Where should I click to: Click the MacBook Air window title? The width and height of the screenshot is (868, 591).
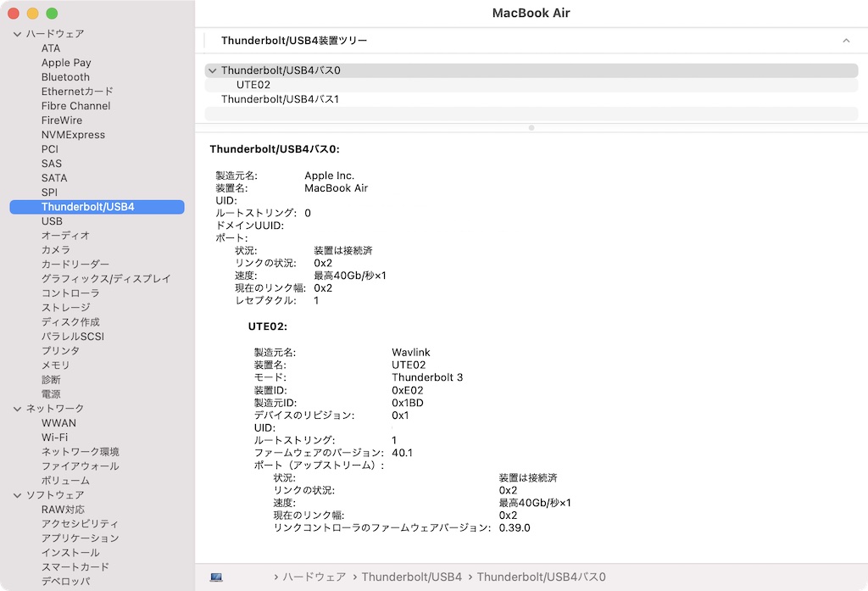coord(531,13)
